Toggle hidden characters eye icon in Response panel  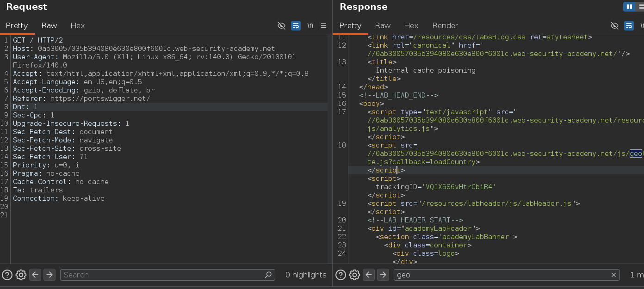click(x=614, y=26)
